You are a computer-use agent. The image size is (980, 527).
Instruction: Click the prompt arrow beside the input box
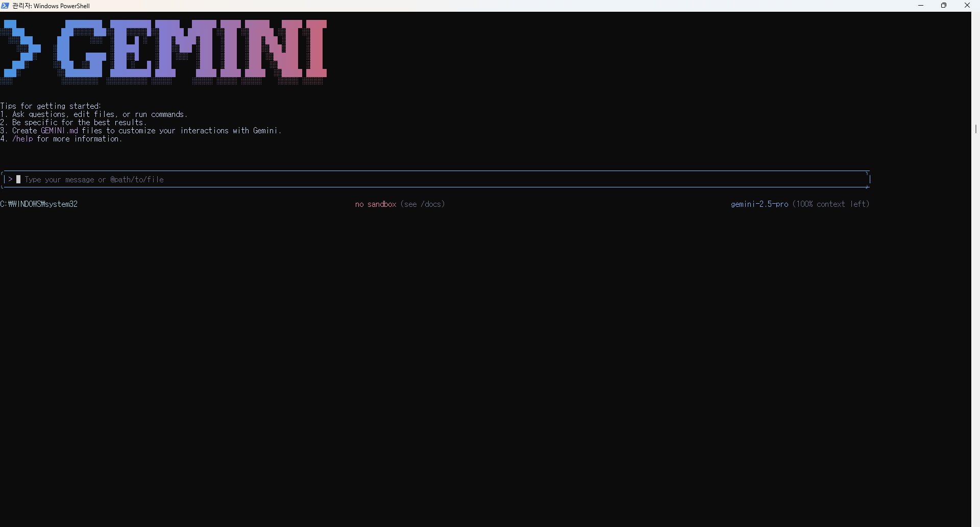[10, 179]
